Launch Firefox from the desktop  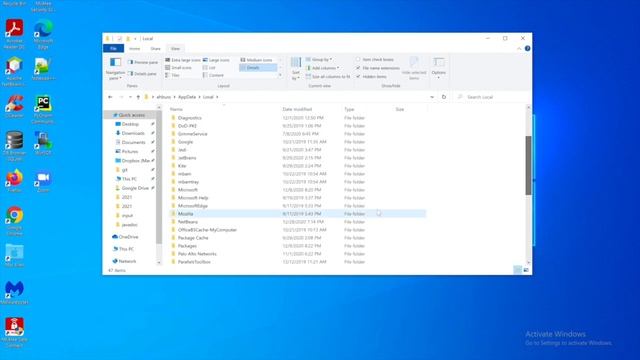14,180
